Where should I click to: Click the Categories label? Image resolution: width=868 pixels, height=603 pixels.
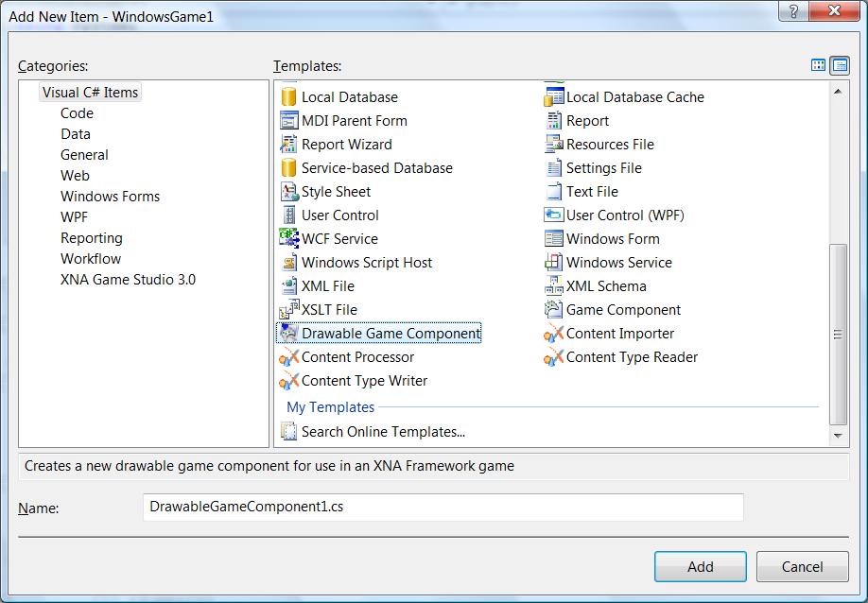tap(53, 66)
